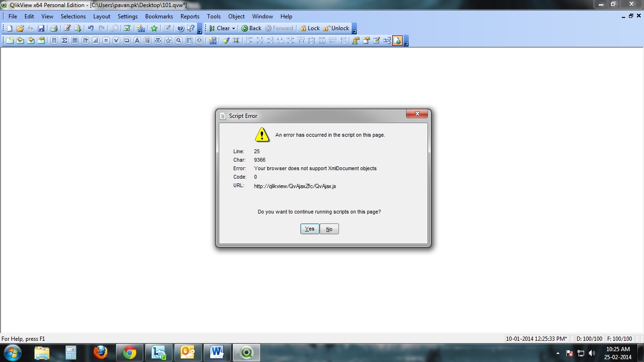The width and height of the screenshot is (644, 362).
Task: Open the Edit Script toolbar icon
Action: (x=67, y=28)
